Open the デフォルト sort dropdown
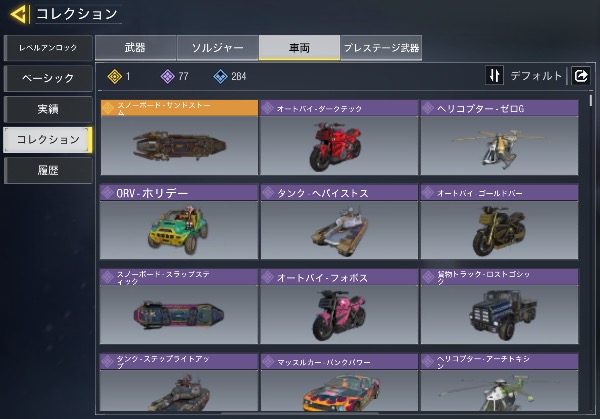The width and height of the screenshot is (600, 419). coord(536,76)
